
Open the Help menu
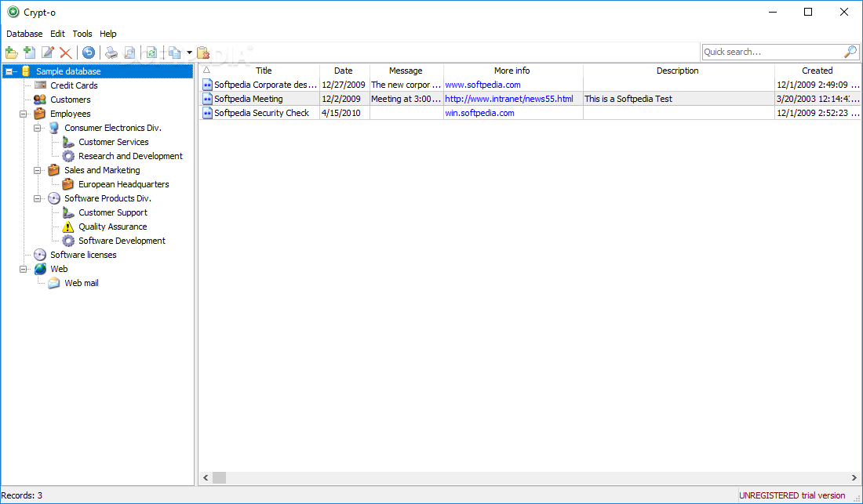point(108,34)
